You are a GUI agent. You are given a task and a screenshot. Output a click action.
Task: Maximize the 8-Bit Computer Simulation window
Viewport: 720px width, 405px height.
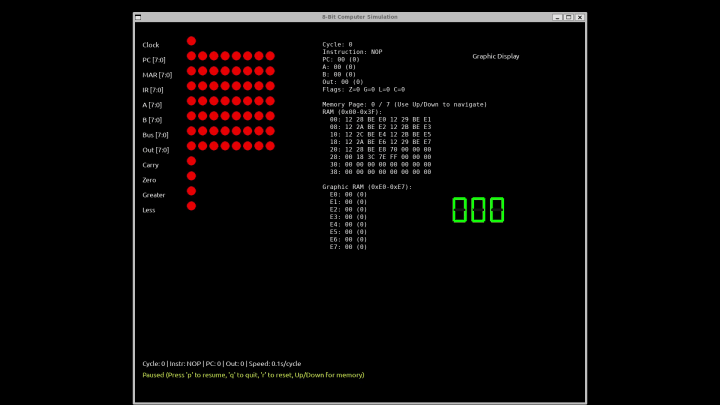tap(568, 17)
